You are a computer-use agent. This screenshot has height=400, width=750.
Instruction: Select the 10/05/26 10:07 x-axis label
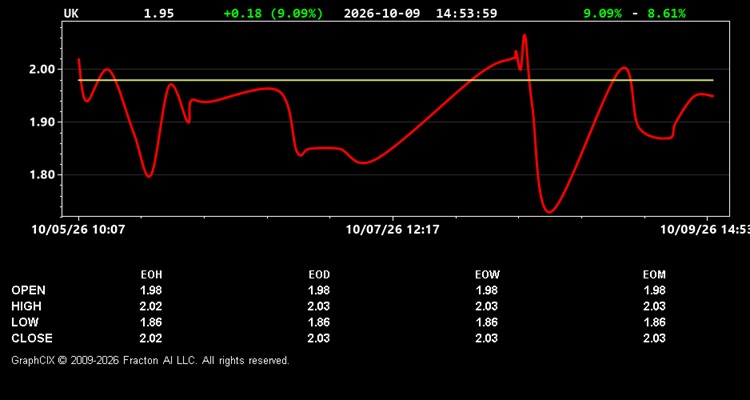(x=78, y=230)
